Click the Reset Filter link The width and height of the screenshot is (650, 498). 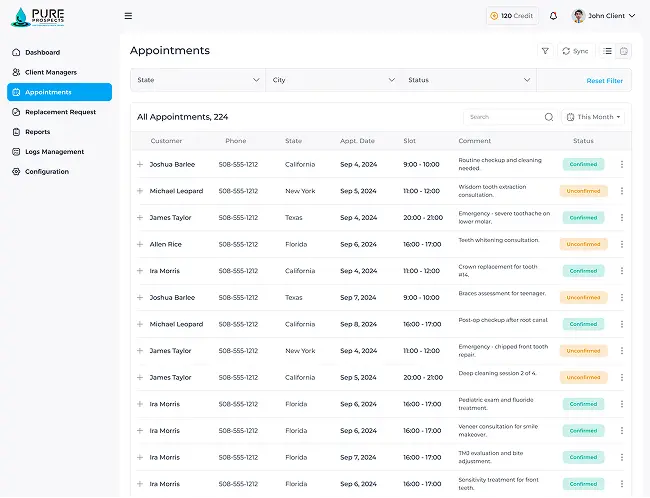[x=604, y=80]
